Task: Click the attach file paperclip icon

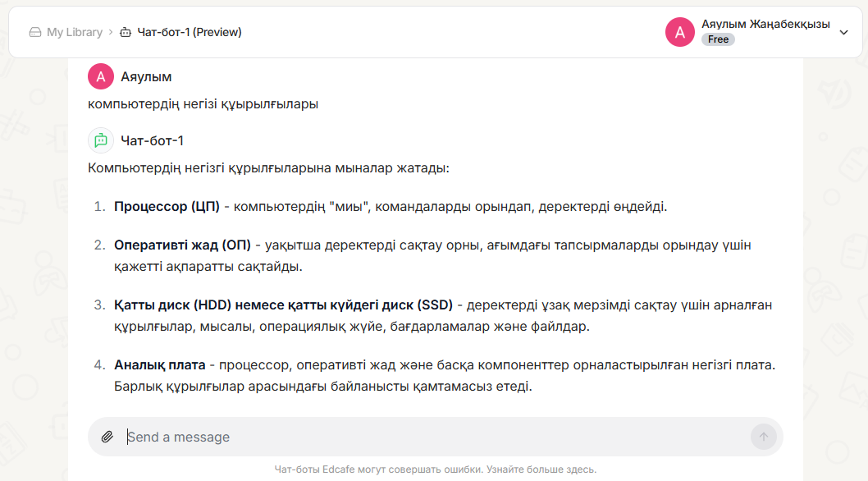Action: pyautogui.click(x=107, y=437)
